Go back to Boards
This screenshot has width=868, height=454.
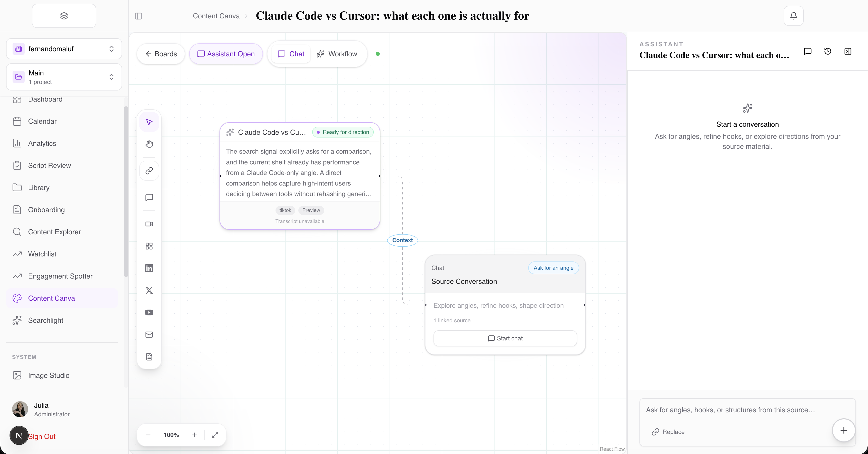pos(161,54)
